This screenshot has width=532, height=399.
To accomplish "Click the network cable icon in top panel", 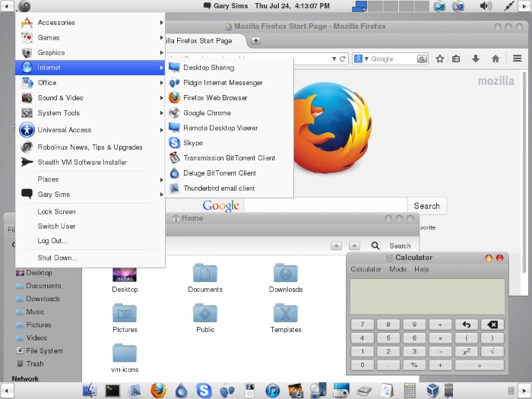I will pos(508,6).
